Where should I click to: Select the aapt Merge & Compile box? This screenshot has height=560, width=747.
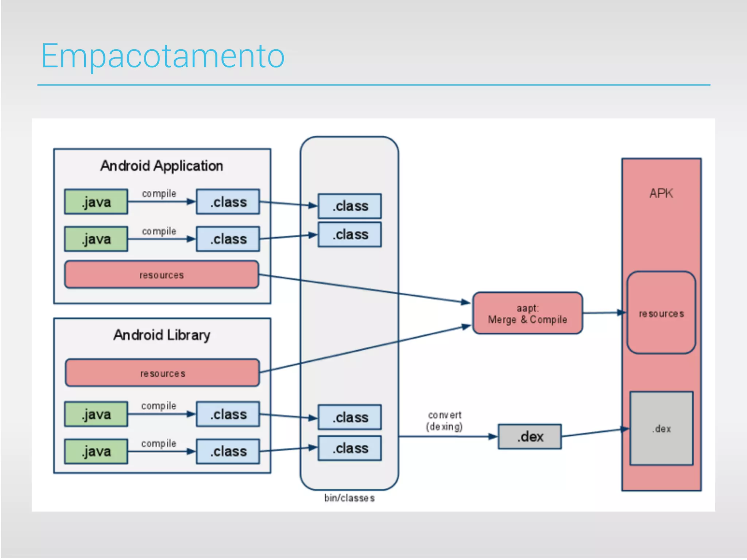[x=527, y=314]
